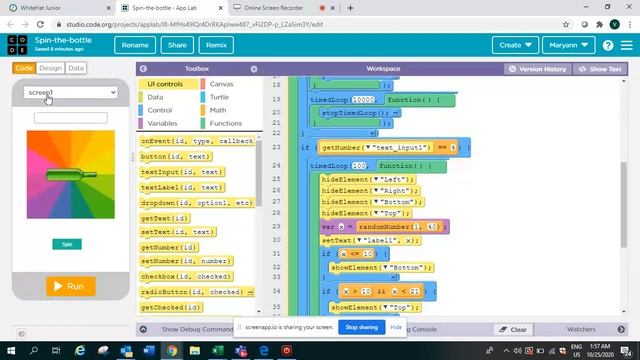Viewport: 640px width, 360px height.
Task: Open Microsoft Teams from the taskbar
Action: [241, 351]
